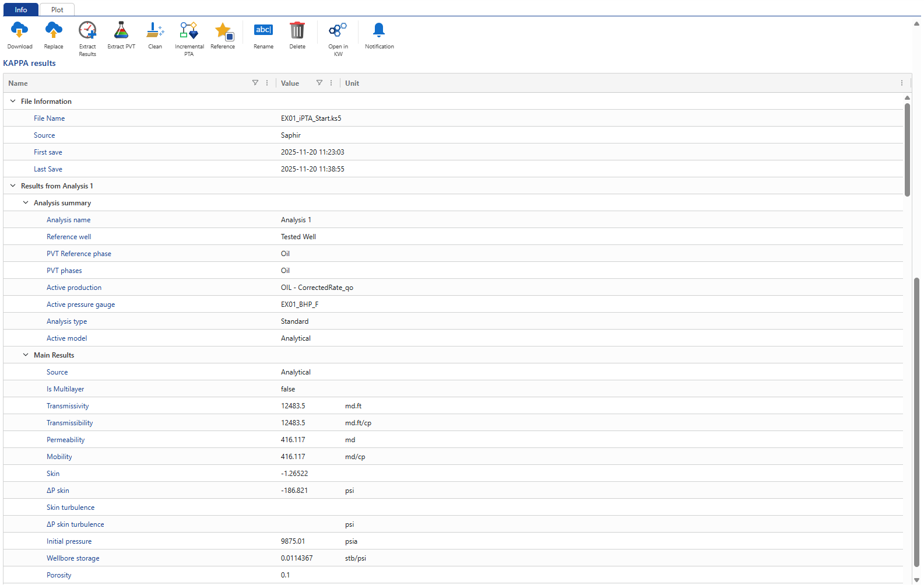
Task: Open Notification bell
Action: [379, 30]
